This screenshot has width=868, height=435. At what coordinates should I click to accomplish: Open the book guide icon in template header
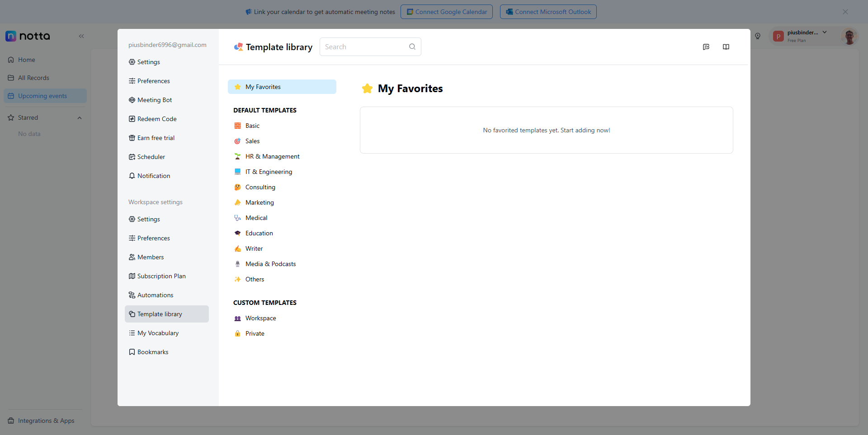click(x=726, y=47)
